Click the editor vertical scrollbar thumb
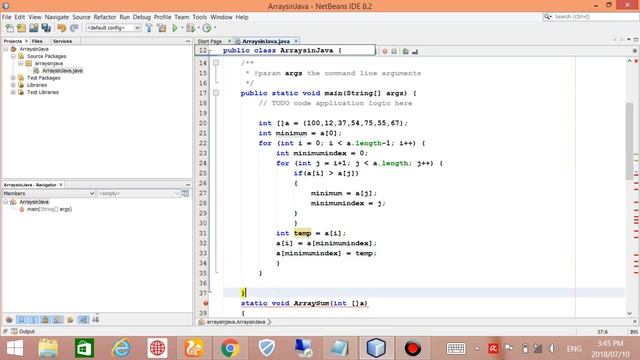Screen dimensions: 640x360 [629, 141]
